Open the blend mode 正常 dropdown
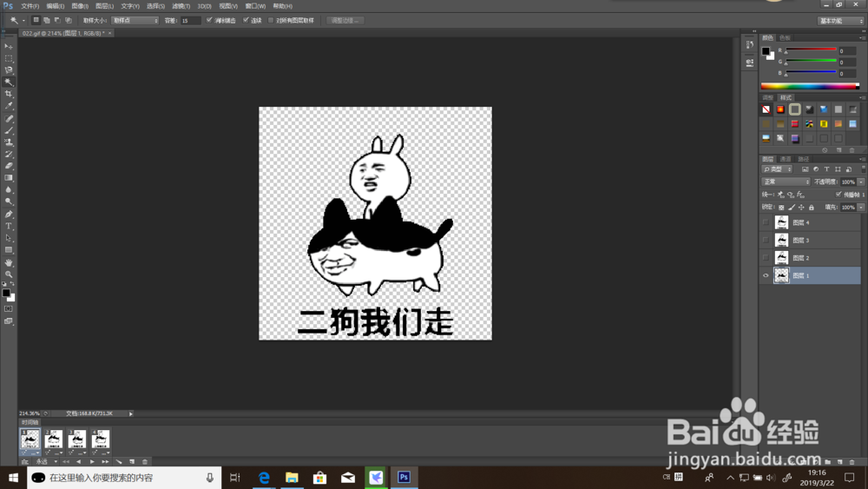Screen dimensions: 868x489 click(786, 182)
